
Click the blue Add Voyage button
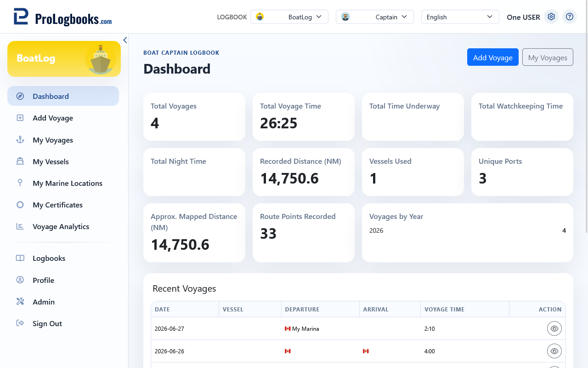[493, 57]
